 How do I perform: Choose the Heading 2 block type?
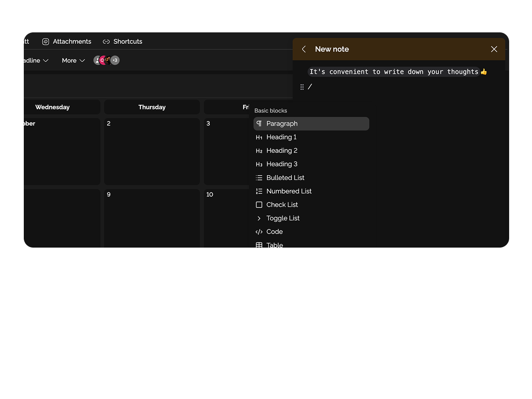click(281, 150)
